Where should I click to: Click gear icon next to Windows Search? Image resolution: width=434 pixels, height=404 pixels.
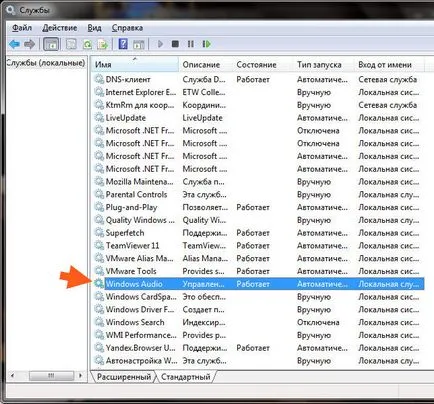point(99,322)
